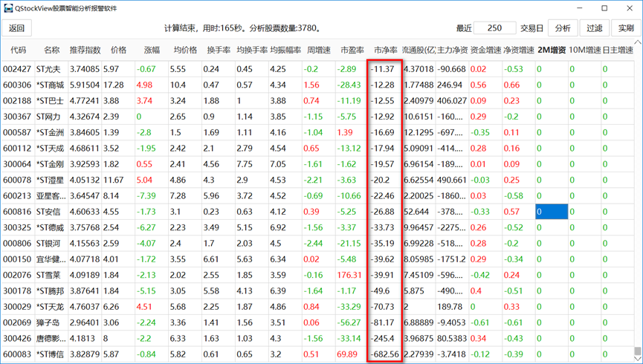Click the vertical scrollbar up arrow
This screenshot has width=643, height=364.
coord(638,42)
